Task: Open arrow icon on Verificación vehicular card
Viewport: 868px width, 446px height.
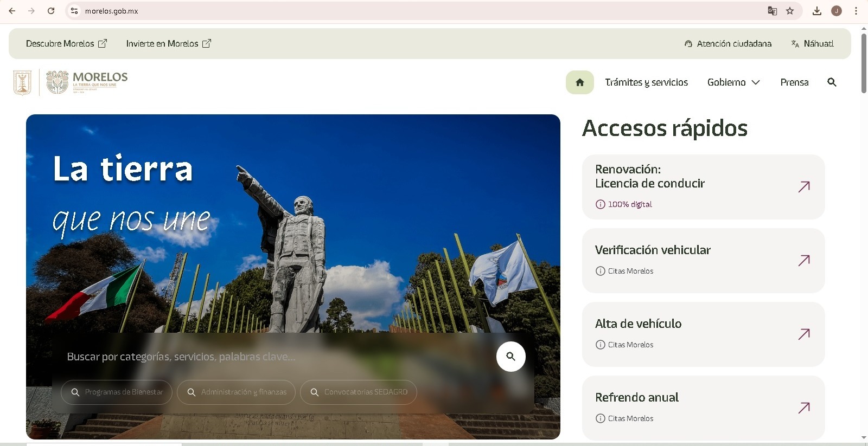Action: (804, 261)
